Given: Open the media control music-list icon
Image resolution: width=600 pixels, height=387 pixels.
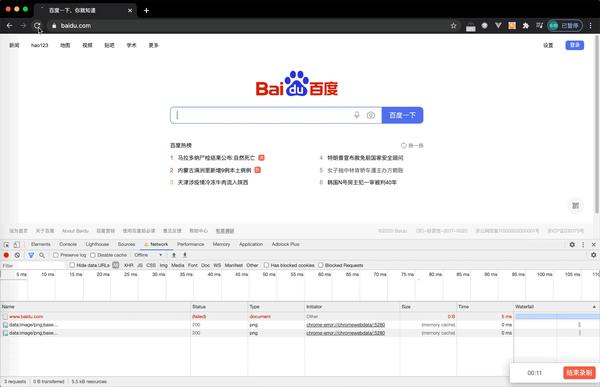Looking at the screenshot, I should click(x=540, y=26).
